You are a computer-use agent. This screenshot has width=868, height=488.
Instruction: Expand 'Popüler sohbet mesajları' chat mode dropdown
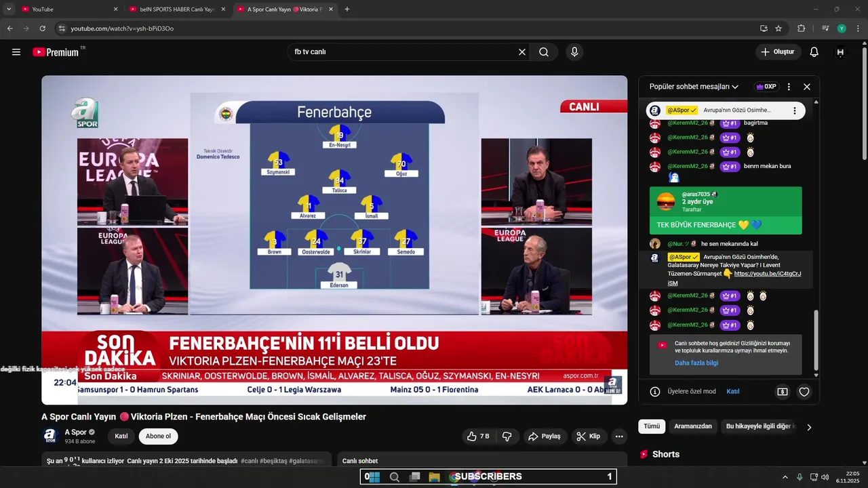[694, 87]
